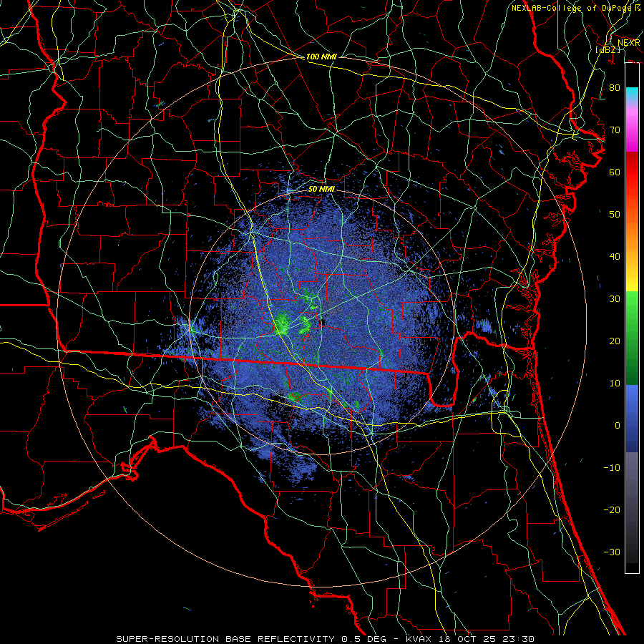
Task: Click the '100 NMI' range ring label
Action: coord(321,57)
